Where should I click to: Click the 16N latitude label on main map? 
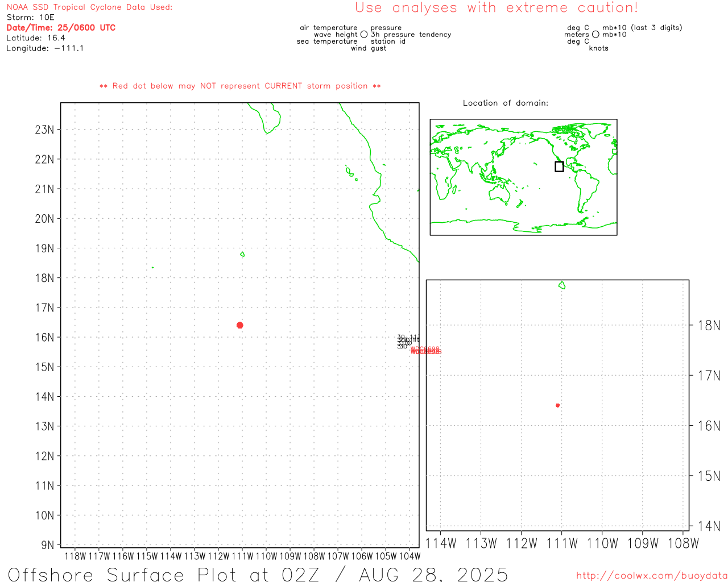tap(44, 338)
